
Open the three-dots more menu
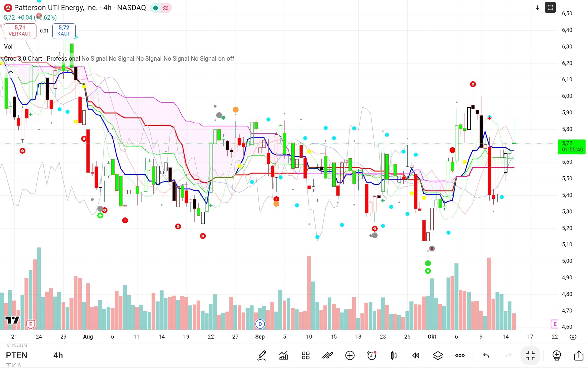(x=460, y=355)
